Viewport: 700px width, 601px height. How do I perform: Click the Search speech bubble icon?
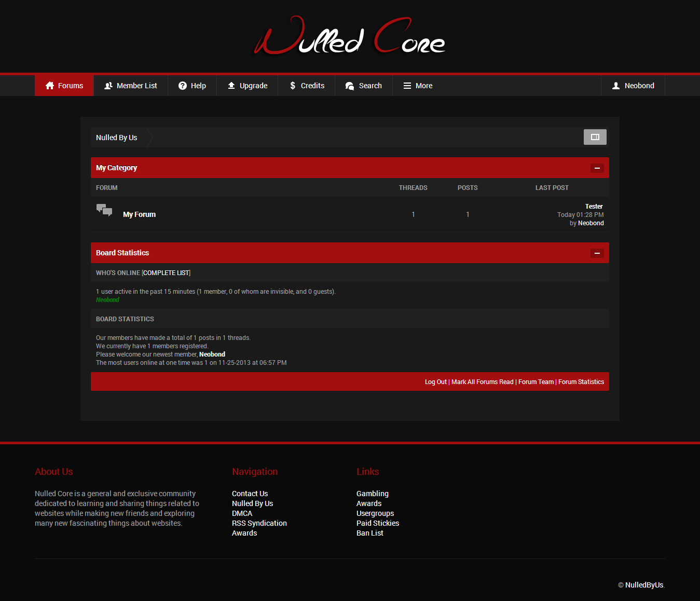pyautogui.click(x=350, y=86)
